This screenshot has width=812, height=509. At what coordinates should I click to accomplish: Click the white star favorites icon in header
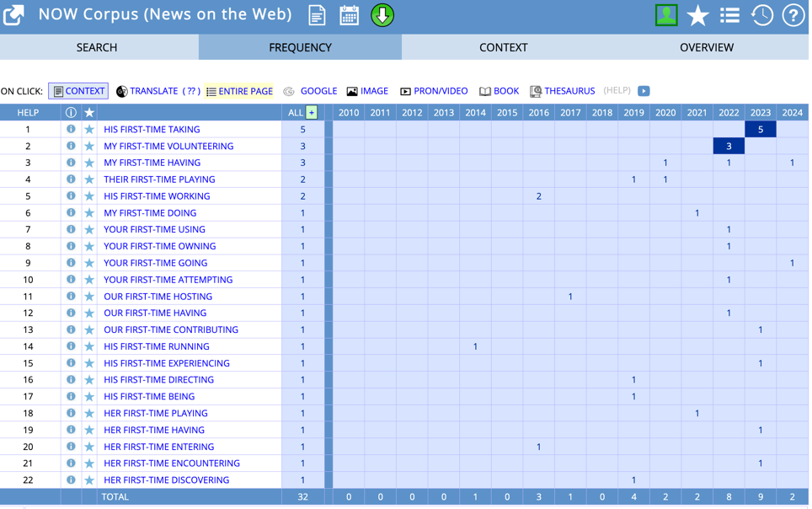697,15
